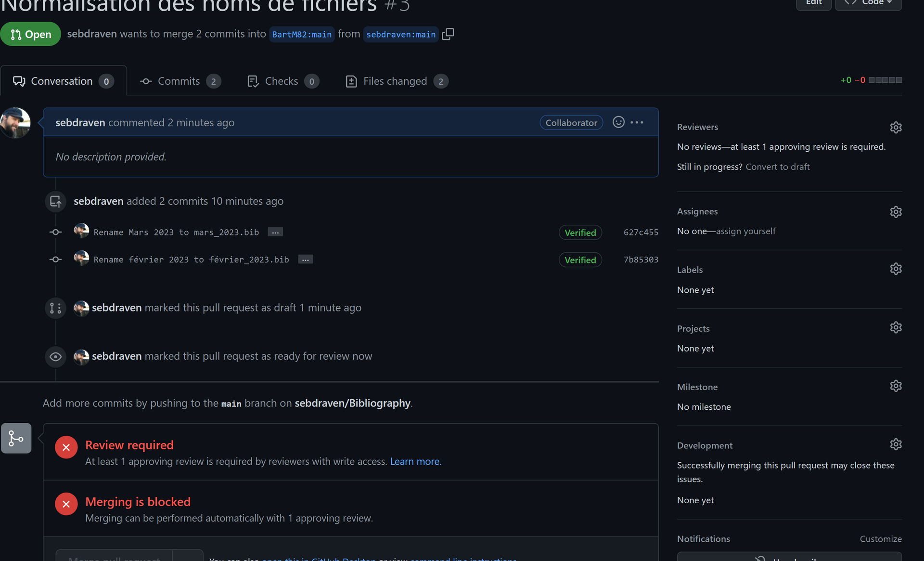924x561 pixels.
Task: Open the Development gear settings
Action: click(x=895, y=444)
